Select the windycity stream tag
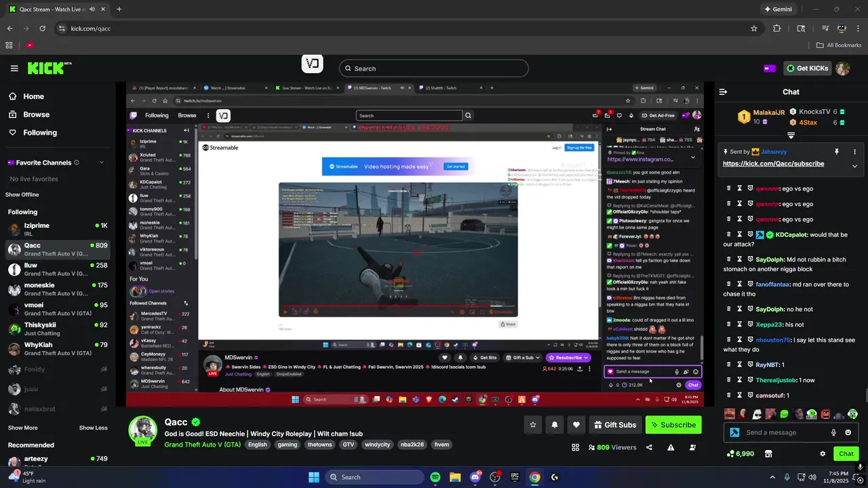The width and height of the screenshot is (868, 488). [377, 445]
